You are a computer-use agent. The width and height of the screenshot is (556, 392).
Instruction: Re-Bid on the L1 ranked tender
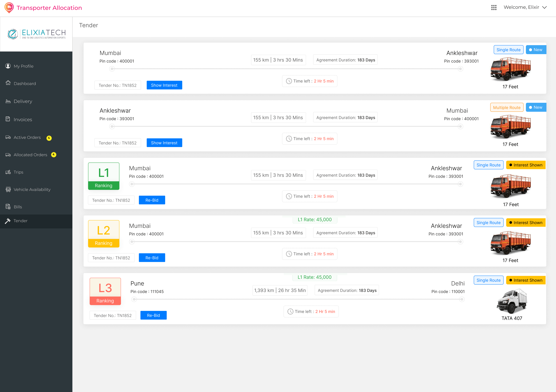point(152,200)
